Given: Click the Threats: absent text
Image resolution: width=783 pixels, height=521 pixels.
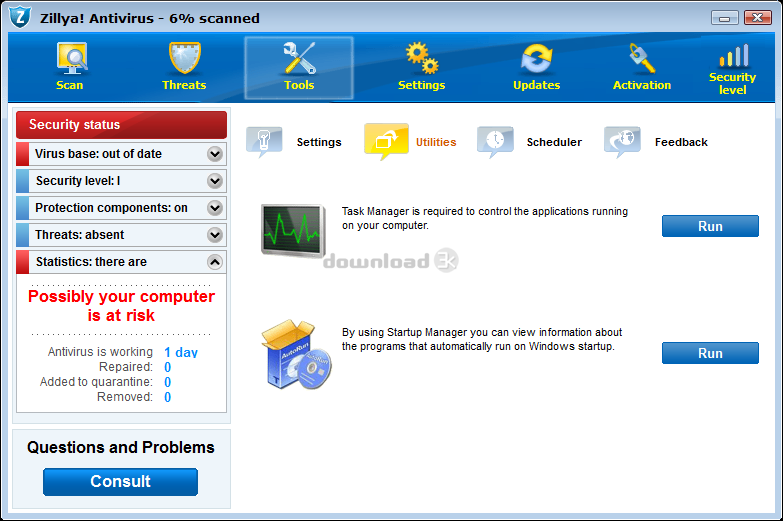Looking at the screenshot, I should (79, 235).
